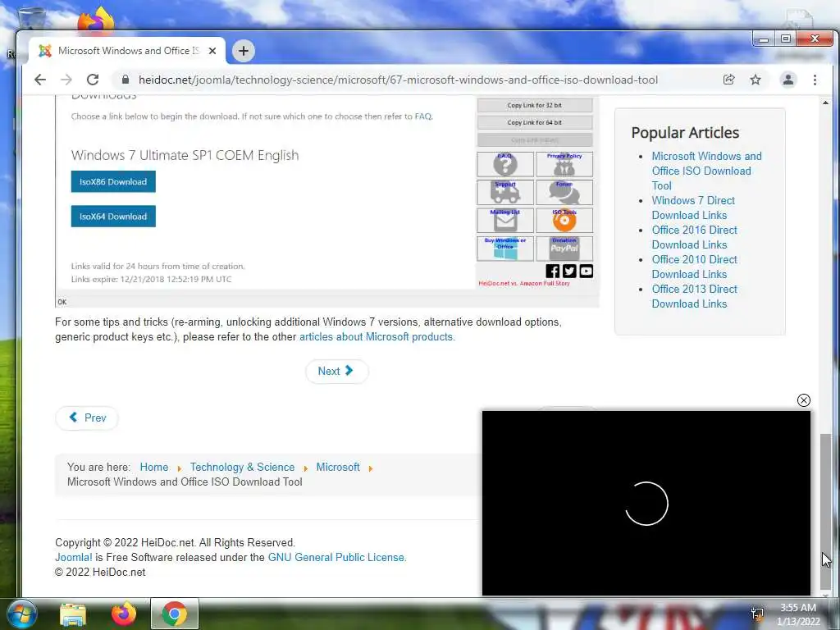Open Firefox from the taskbar
Screen dimensions: 840x630
(123, 614)
